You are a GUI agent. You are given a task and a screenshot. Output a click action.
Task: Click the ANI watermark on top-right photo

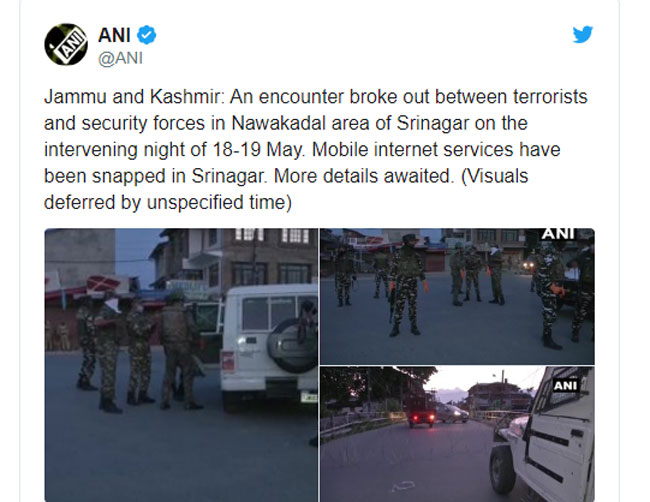[558, 234]
